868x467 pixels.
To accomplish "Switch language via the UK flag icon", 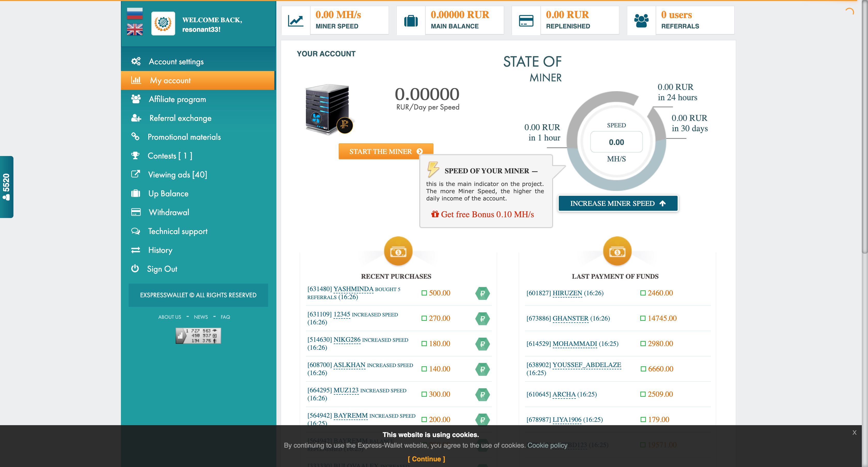I will 135,30.
